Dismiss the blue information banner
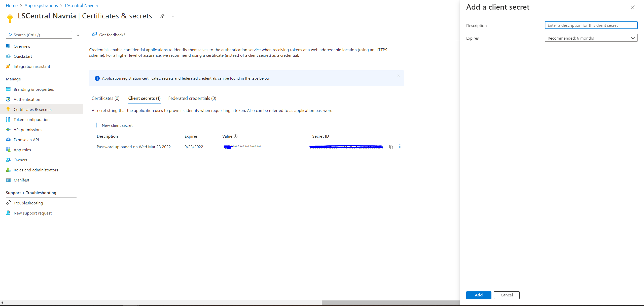Image resolution: width=644 pixels, height=306 pixels. 399,76
